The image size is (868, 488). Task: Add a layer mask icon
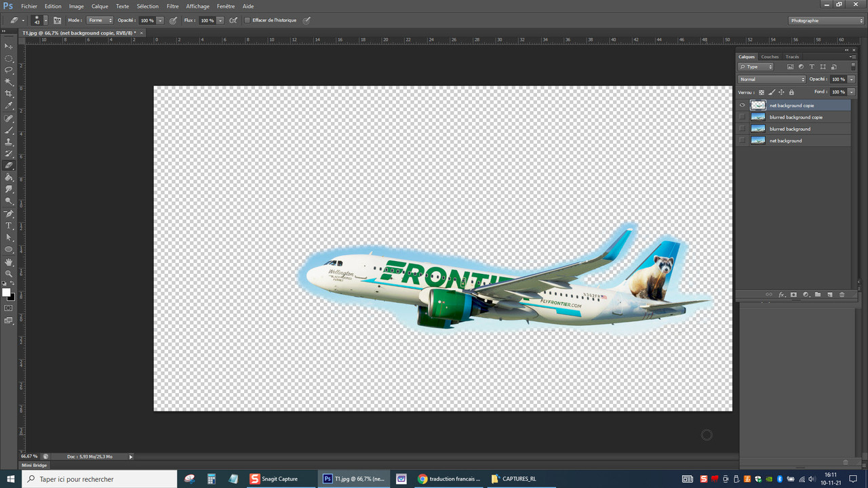pyautogui.click(x=793, y=295)
